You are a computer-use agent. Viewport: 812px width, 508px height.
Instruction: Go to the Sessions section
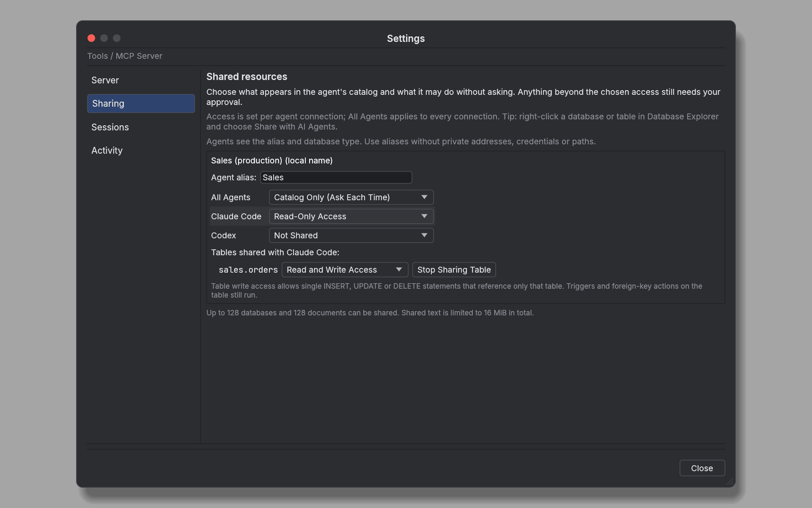[x=141, y=127]
